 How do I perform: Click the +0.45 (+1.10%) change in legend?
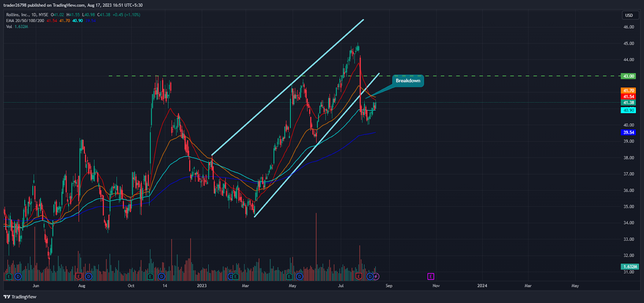(x=126, y=15)
